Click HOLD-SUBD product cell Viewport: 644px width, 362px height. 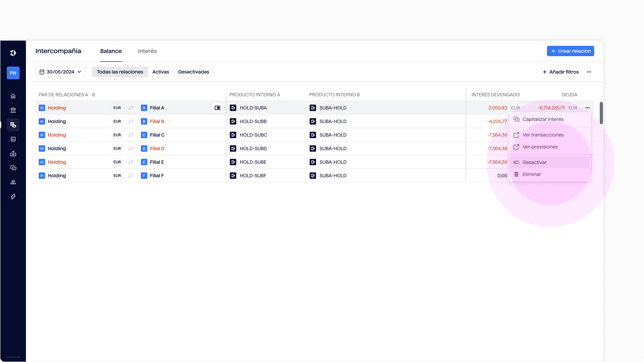click(x=253, y=148)
